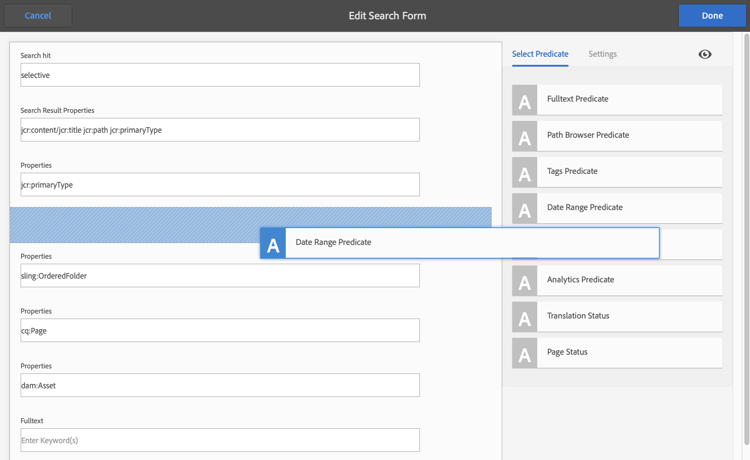The width and height of the screenshot is (750, 460).
Task: Click the cq:Page Properties field
Action: 220,330
